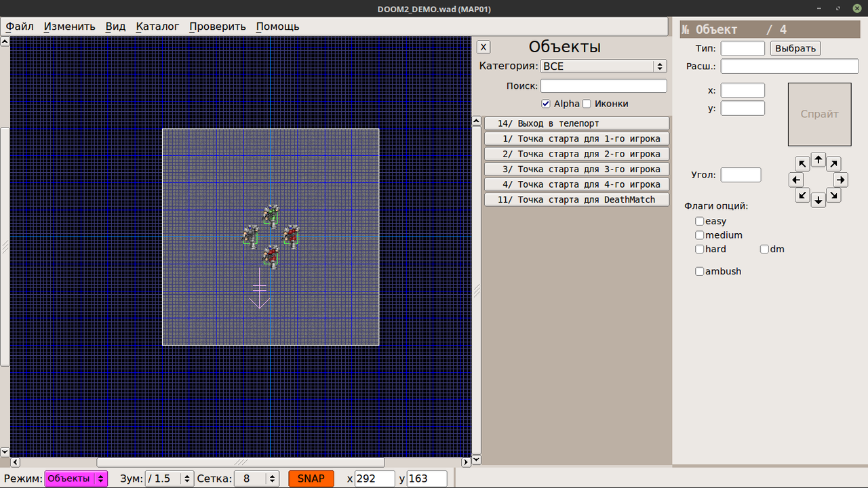Open the Проверить menu

pyautogui.click(x=217, y=26)
